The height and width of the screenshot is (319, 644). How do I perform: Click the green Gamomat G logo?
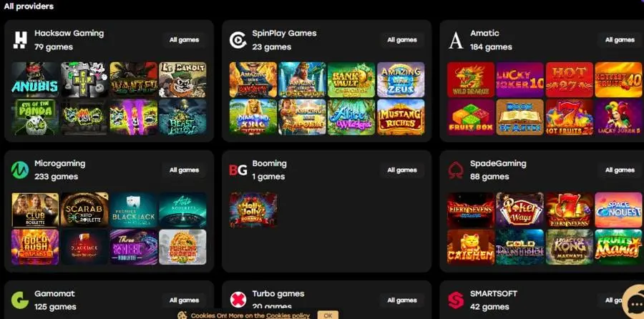click(20, 300)
